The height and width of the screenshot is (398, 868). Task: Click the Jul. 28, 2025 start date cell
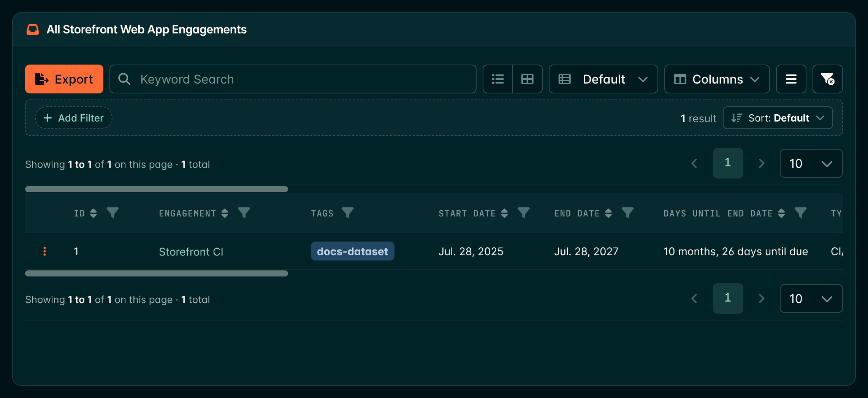point(471,251)
